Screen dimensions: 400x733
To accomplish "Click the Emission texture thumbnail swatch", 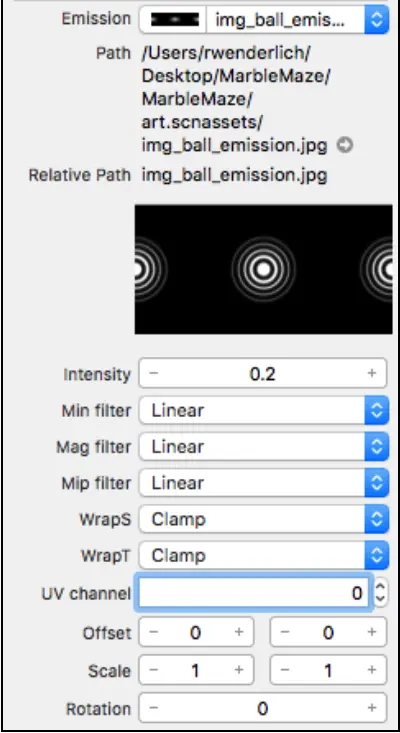I will point(175,20).
